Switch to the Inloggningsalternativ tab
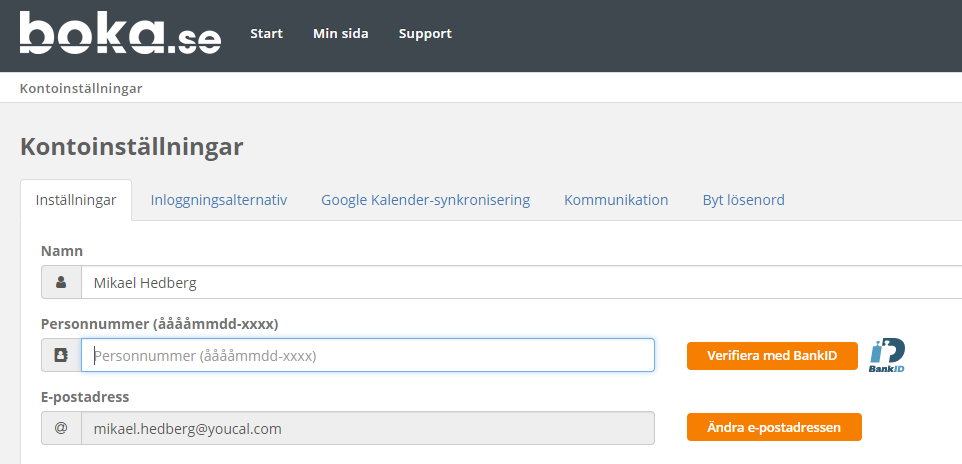 pyautogui.click(x=219, y=200)
